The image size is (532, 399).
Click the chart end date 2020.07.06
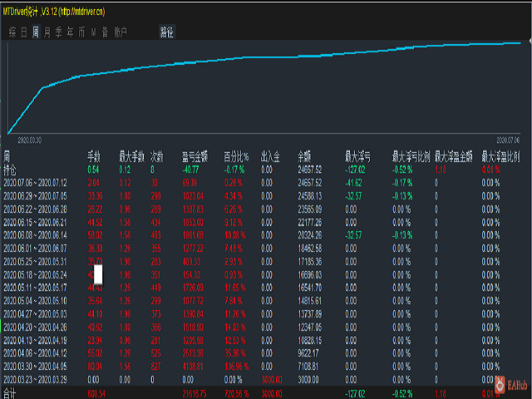coord(508,140)
